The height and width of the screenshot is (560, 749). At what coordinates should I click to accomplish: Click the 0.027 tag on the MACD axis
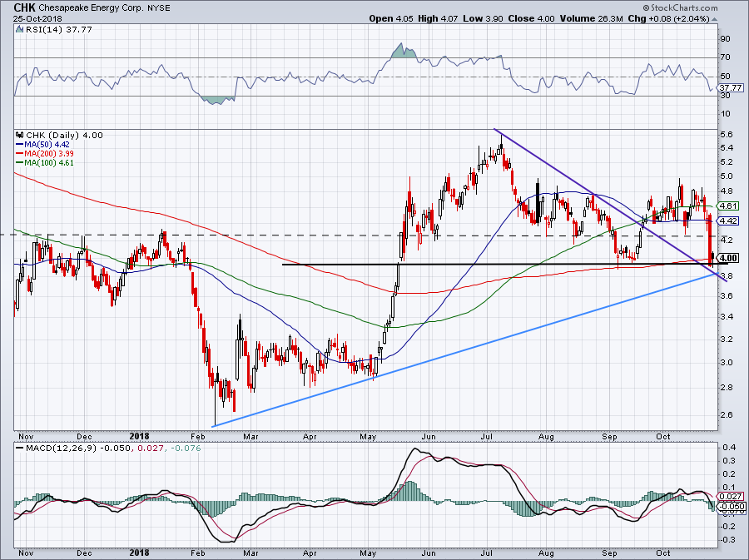coord(732,497)
